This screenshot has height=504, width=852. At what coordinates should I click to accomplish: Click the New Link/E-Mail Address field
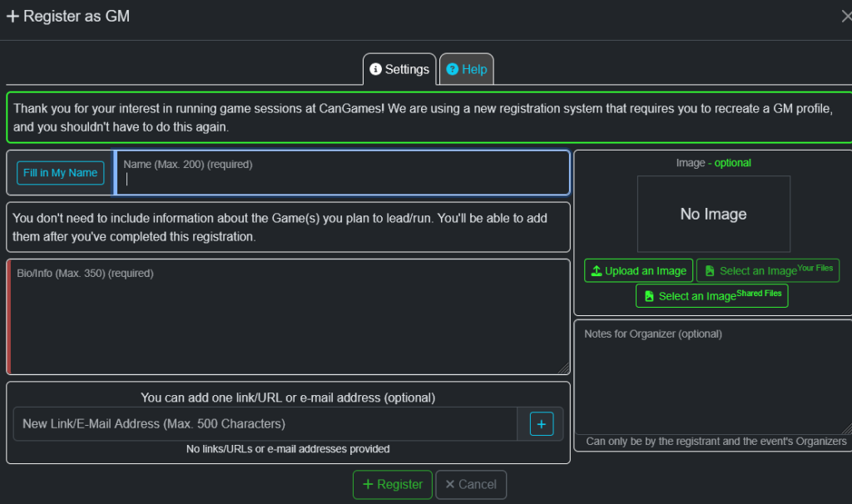[x=266, y=424]
